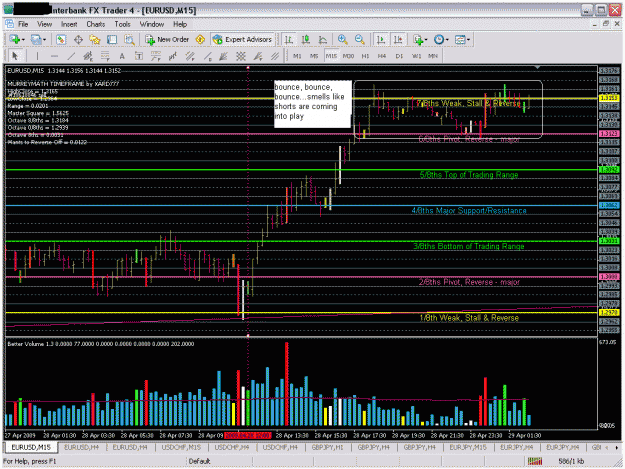Click the chart shift triangle marker
The image size is (625, 469).
click(537, 67)
